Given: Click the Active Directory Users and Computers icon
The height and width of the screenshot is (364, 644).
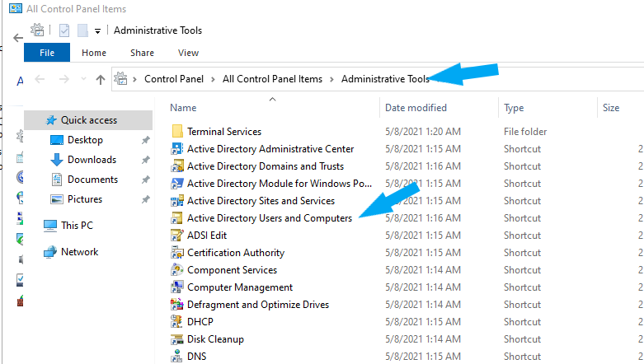Looking at the screenshot, I should click(177, 218).
